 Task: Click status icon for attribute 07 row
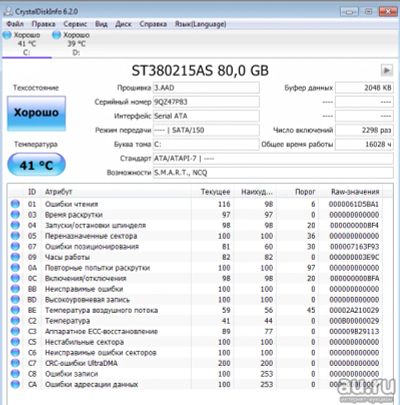pos(15,247)
